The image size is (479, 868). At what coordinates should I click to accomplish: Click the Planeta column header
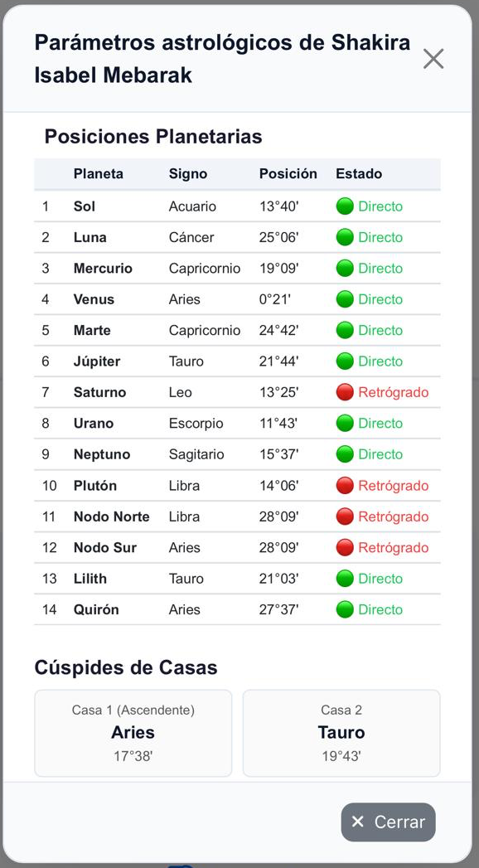tap(99, 174)
